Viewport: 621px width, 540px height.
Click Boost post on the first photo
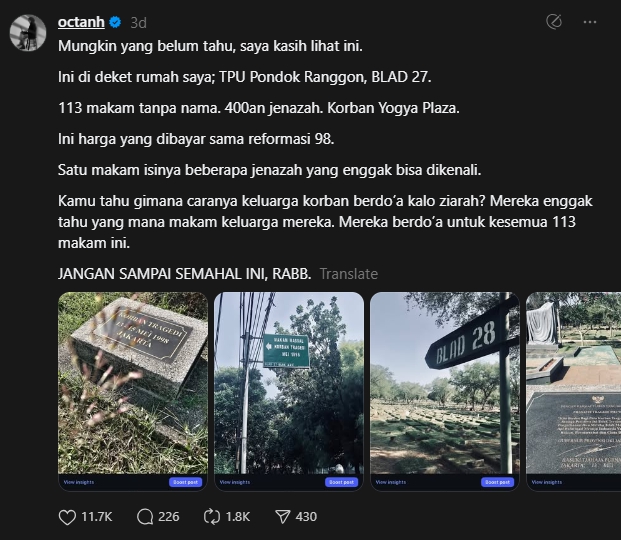(x=185, y=482)
